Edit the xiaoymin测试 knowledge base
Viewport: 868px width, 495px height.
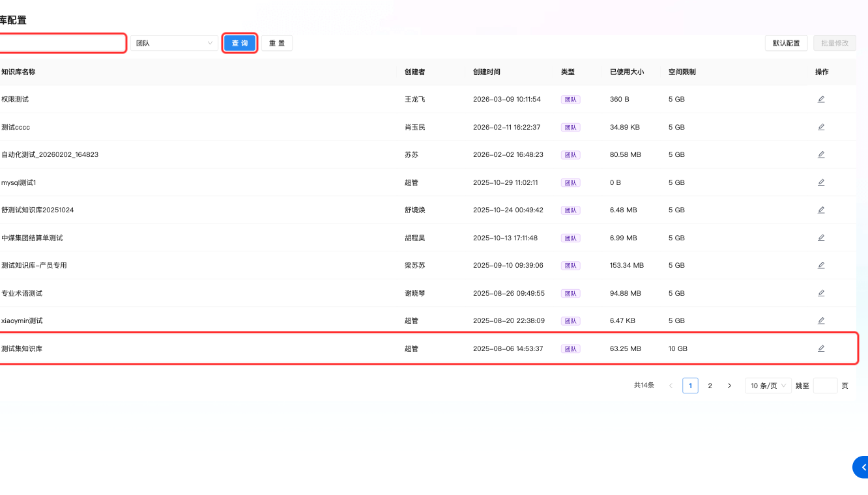pyautogui.click(x=821, y=320)
